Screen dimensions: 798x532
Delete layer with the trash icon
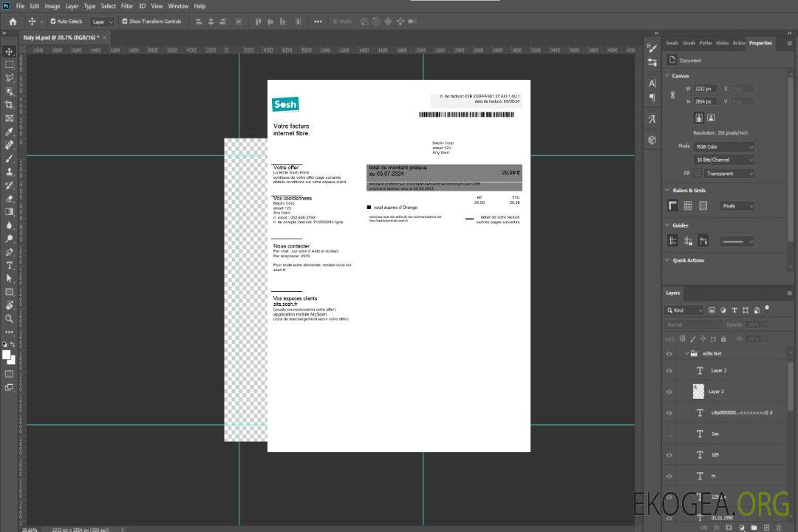(779, 528)
